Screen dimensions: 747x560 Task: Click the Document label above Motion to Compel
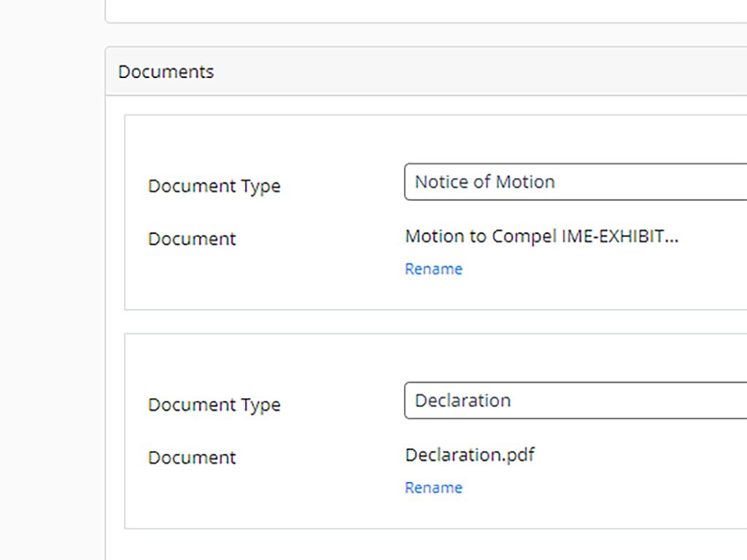pos(192,238)
